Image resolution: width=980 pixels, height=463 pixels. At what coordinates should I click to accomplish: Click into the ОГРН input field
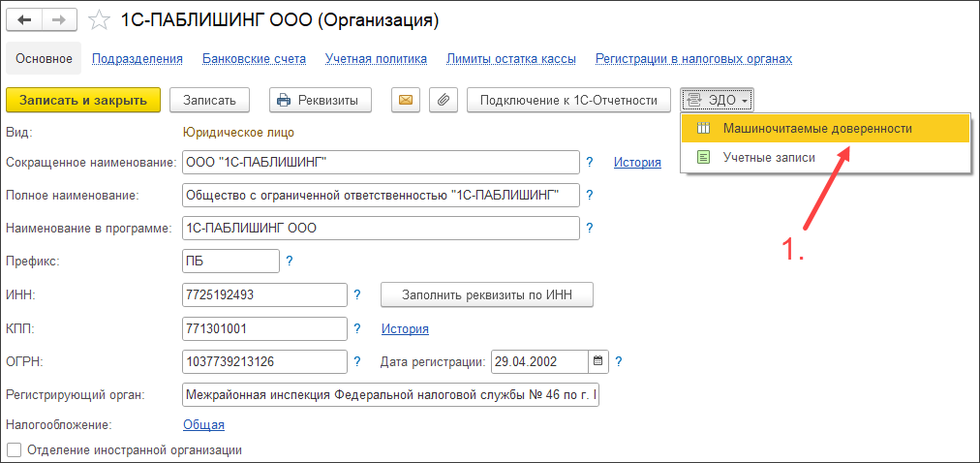point(263,361)
